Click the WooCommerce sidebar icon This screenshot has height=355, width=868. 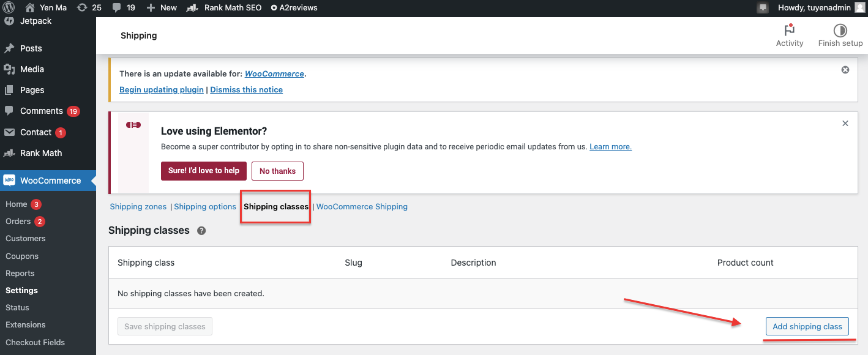[x=9, y=181]
